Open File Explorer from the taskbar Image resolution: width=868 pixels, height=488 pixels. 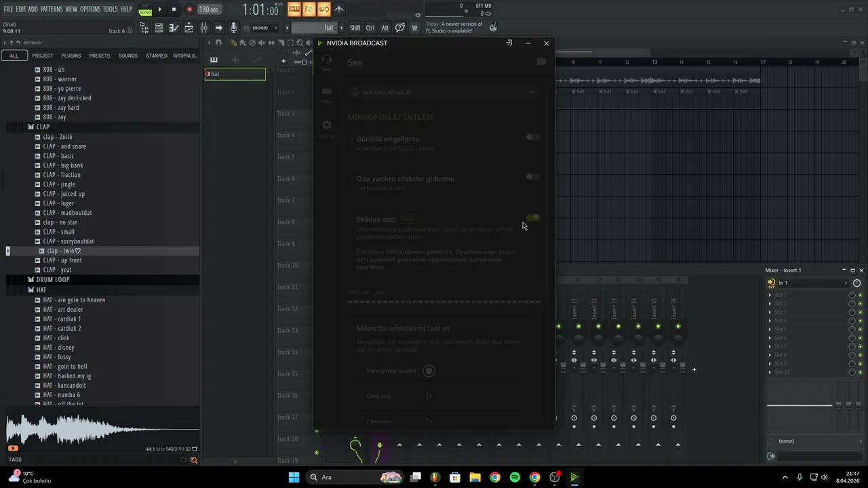475,477
